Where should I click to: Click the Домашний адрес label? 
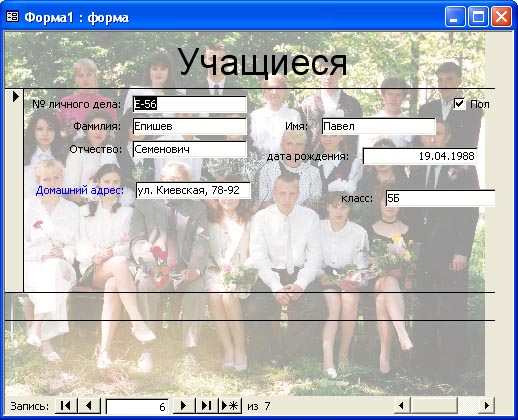pyautogui.click(x=79, y=190)
